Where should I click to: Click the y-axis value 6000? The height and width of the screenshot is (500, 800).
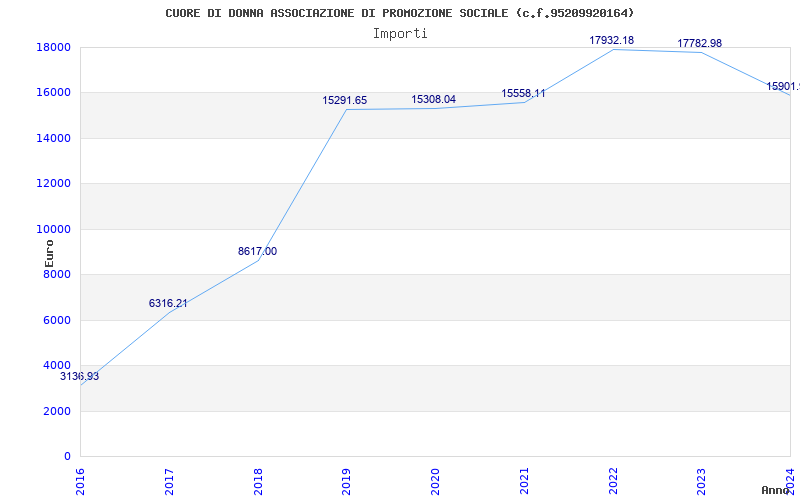57,320
